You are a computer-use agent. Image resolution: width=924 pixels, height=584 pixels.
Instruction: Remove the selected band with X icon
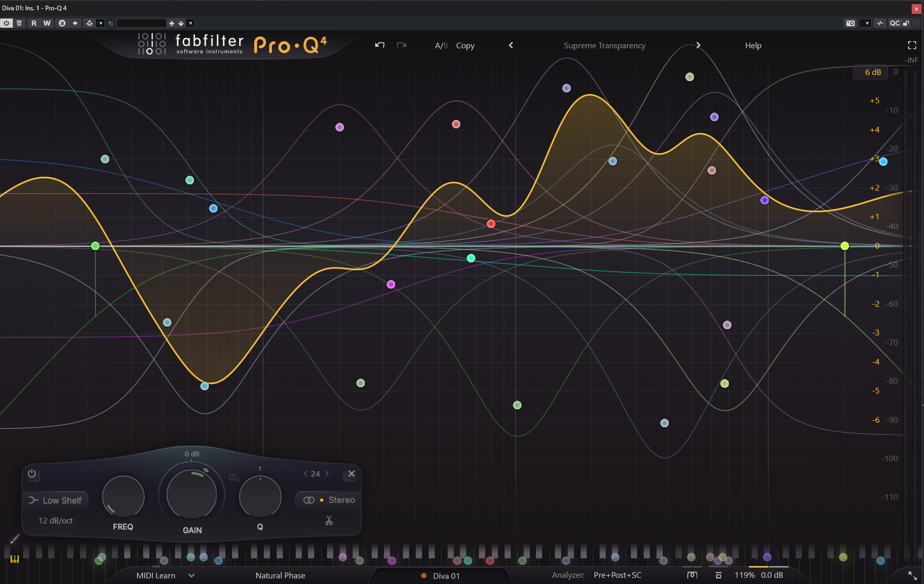352,474
